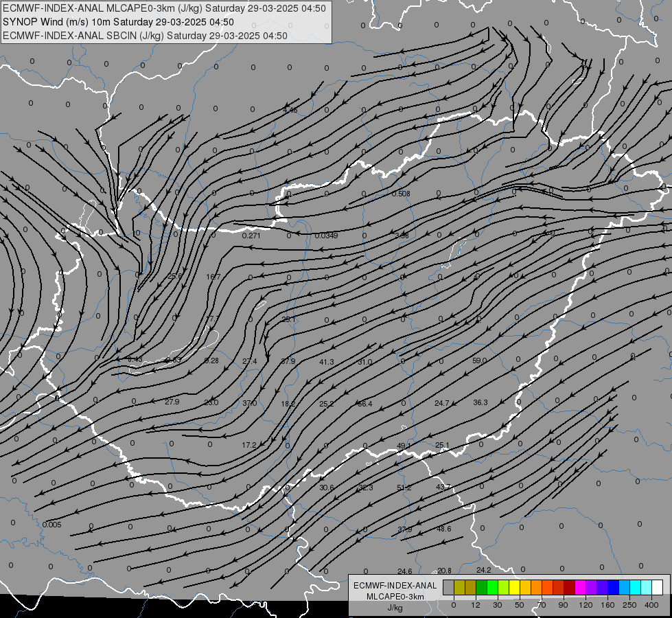Click the map value 49.1

click(404, 446)
